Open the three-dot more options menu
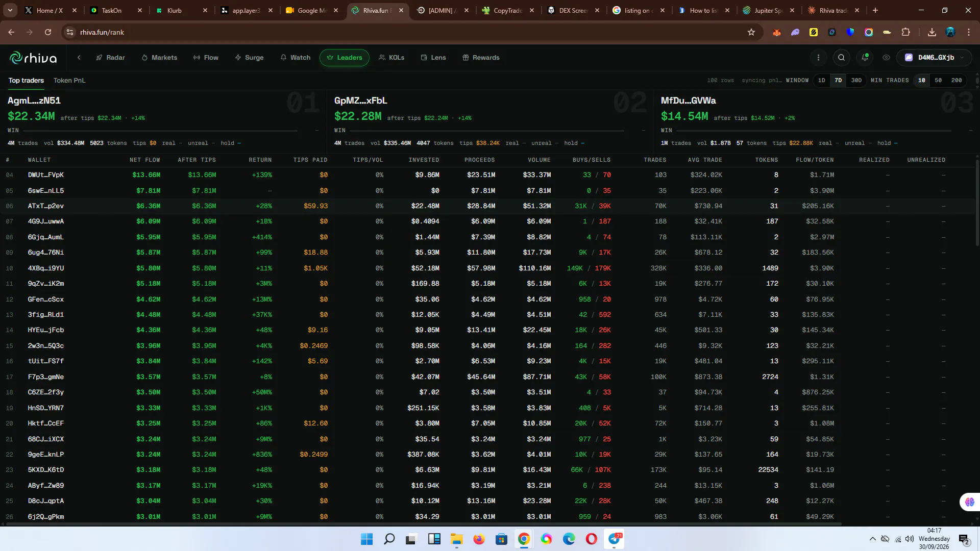 coord(818,58)
